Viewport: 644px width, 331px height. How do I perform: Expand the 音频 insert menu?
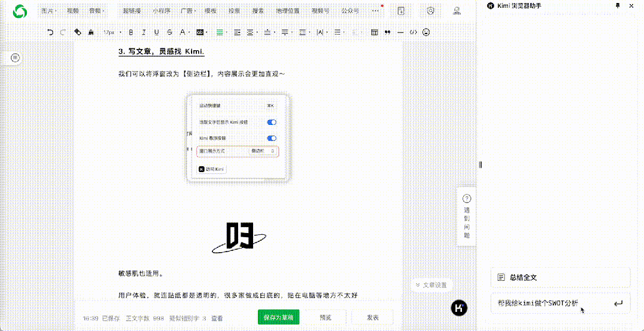point(97,11)
